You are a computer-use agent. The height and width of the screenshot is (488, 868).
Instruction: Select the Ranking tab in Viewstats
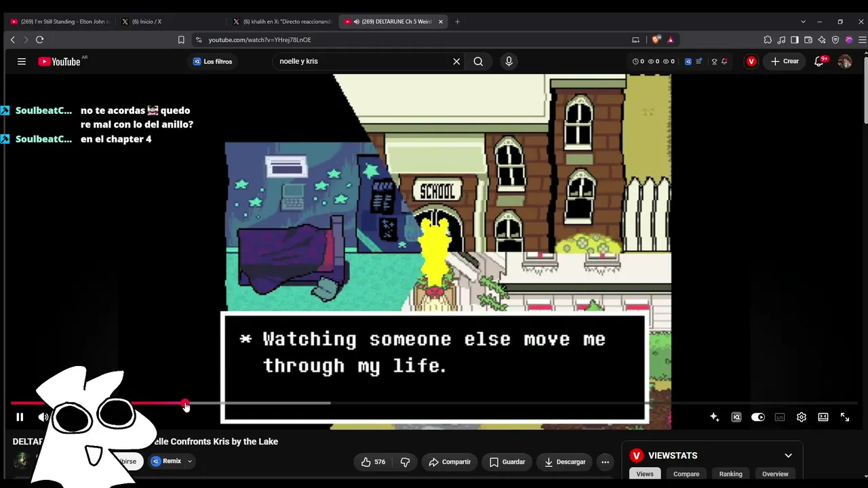pyautogui.click(x=730, y=474)
